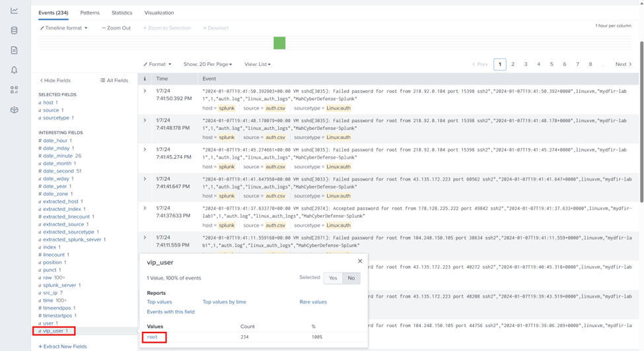644x351 pixels.
Task: Expand the first event row at 7:41:50.392 PM
Action: [145, 91]
